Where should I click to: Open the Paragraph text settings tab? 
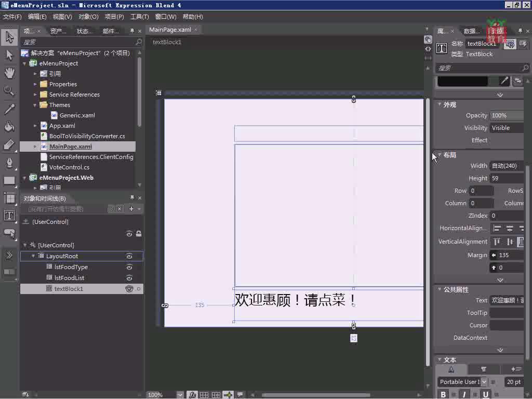click(484, 369)
